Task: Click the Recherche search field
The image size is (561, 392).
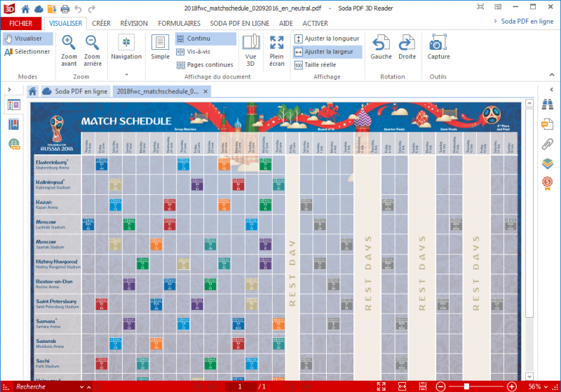Action: (x=46, y=386)
